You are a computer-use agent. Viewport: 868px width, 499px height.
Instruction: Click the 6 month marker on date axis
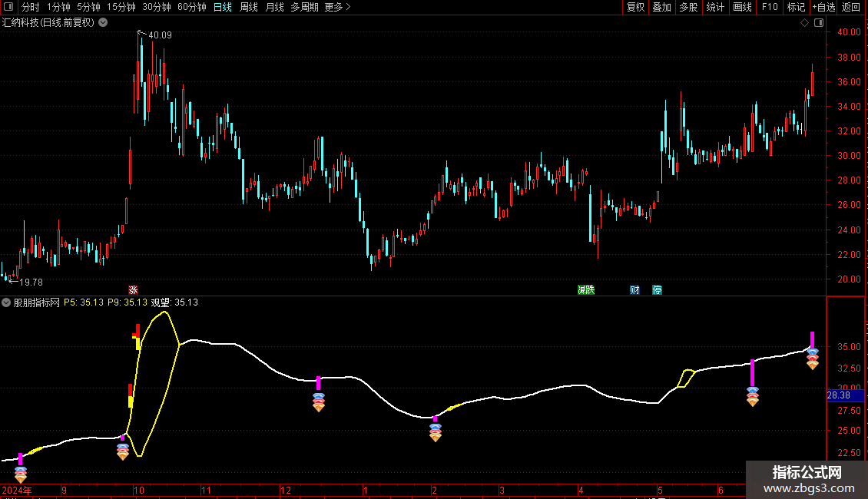(721, 491)
